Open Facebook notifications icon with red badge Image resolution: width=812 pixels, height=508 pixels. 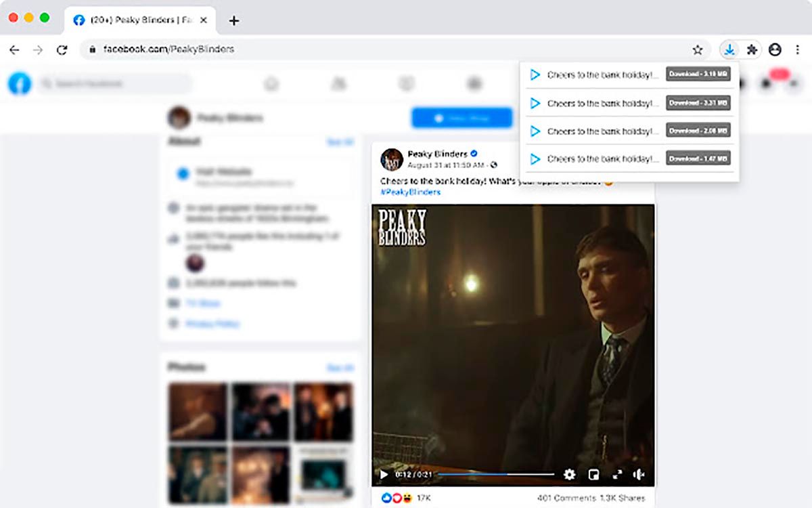coord(767,83)
